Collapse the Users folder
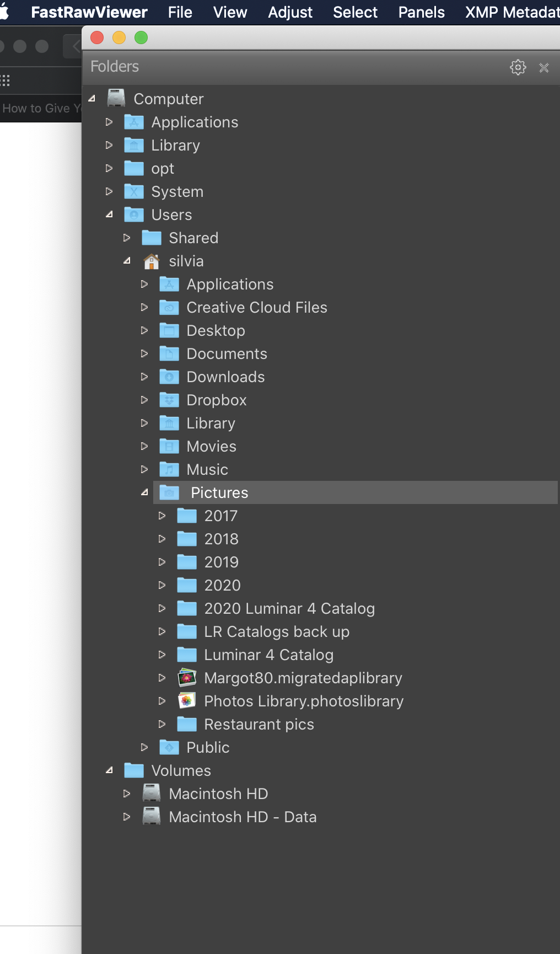Screen dimensions: 560x954 pyautogui.click(x=109, y=215)
